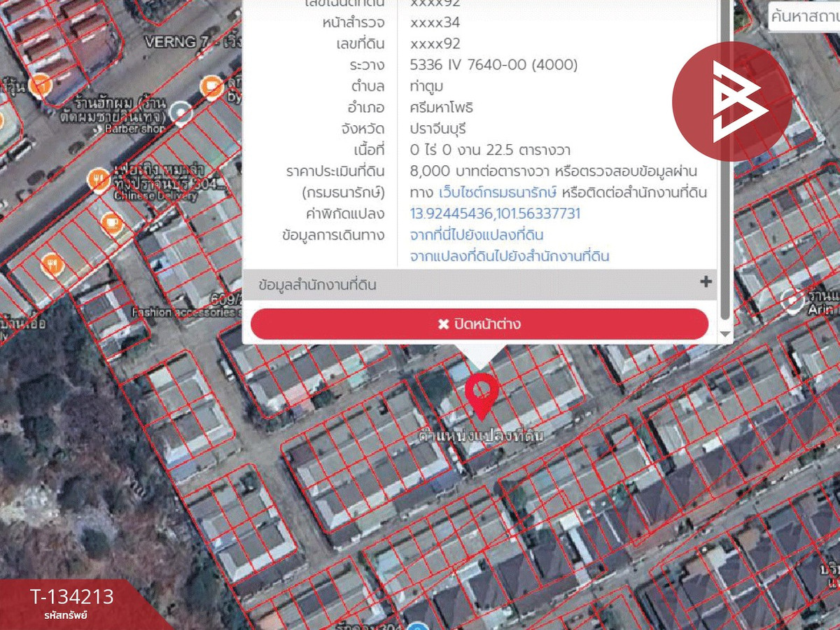Click the coordinates link 13.92445436,101.56337731
Image resolution: width=840 pixels, height=630 pixels.
click(x=495, y=213)
